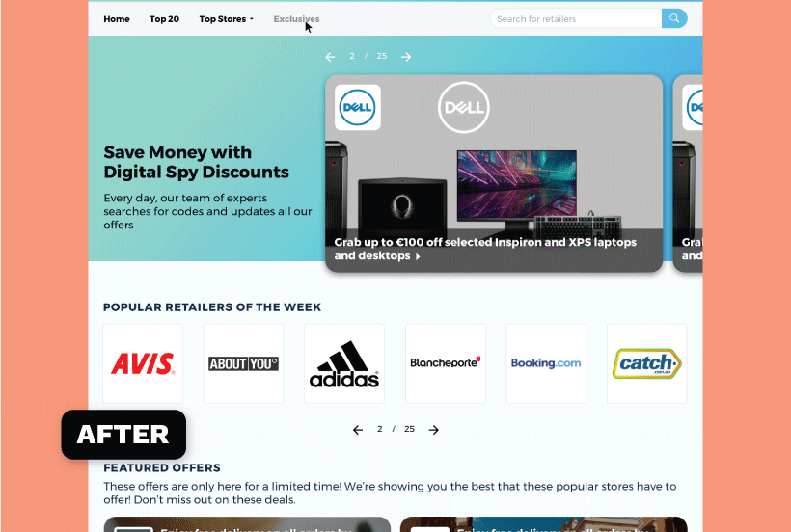Viewport: 791px width, 532px height.
Task: Open the About You retailer tile
Action: 244,363
